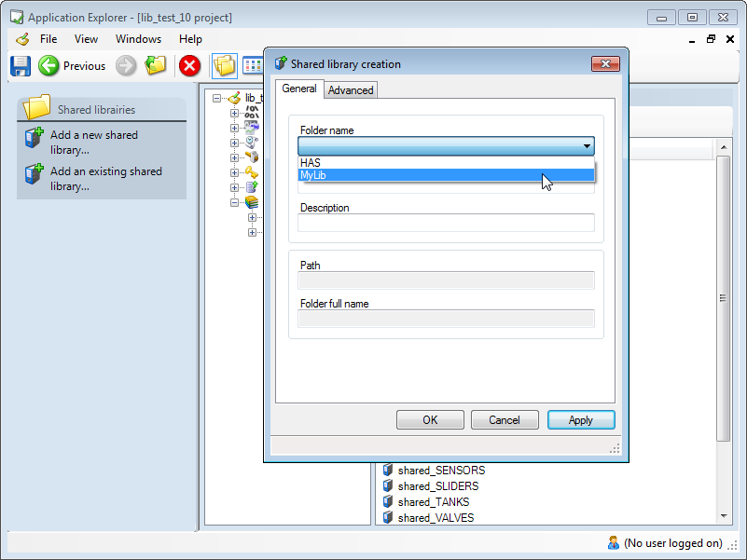Image resolution: width=747 pixels, height=560 pixels.
Task: Click the Apply button
Action: tap(580, 420)
